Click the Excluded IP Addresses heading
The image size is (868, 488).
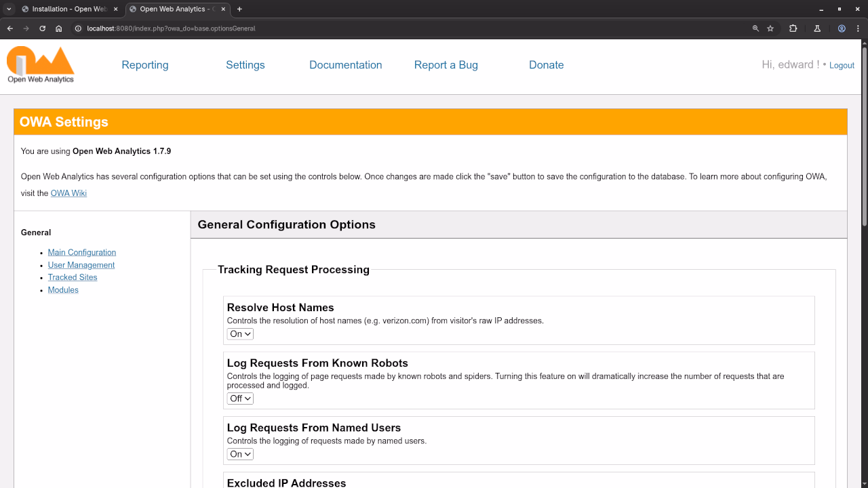(287, 483)
